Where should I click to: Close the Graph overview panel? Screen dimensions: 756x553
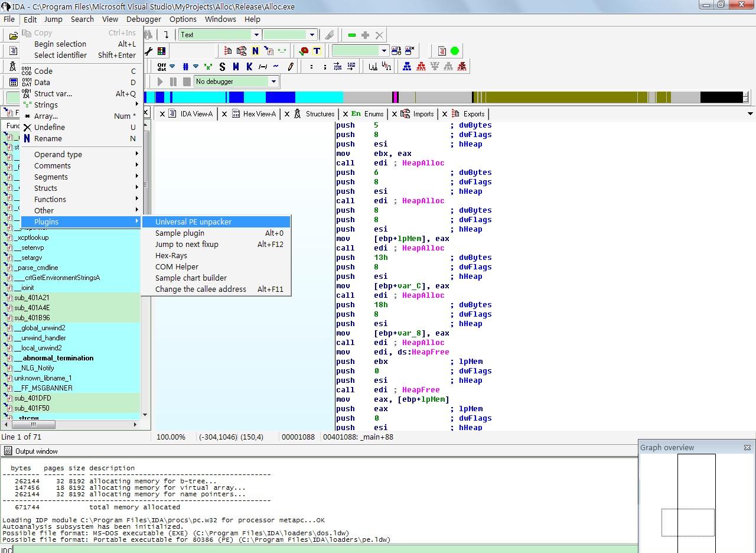[x=747, y=448]
